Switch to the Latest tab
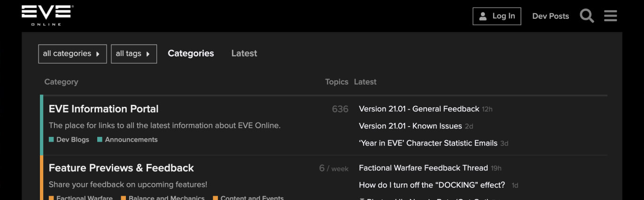 244,54
